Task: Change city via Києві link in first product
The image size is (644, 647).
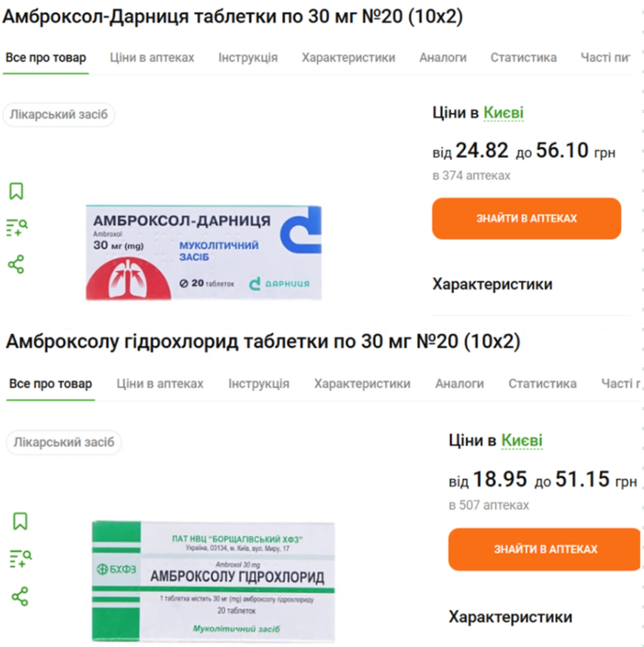Action: [503, 113]
